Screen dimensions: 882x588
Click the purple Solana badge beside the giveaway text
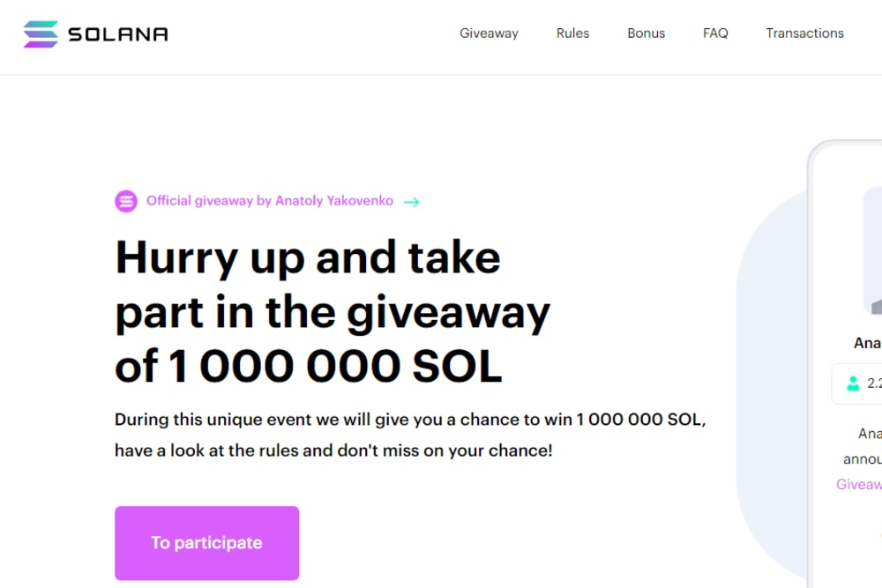pos(126,201)
